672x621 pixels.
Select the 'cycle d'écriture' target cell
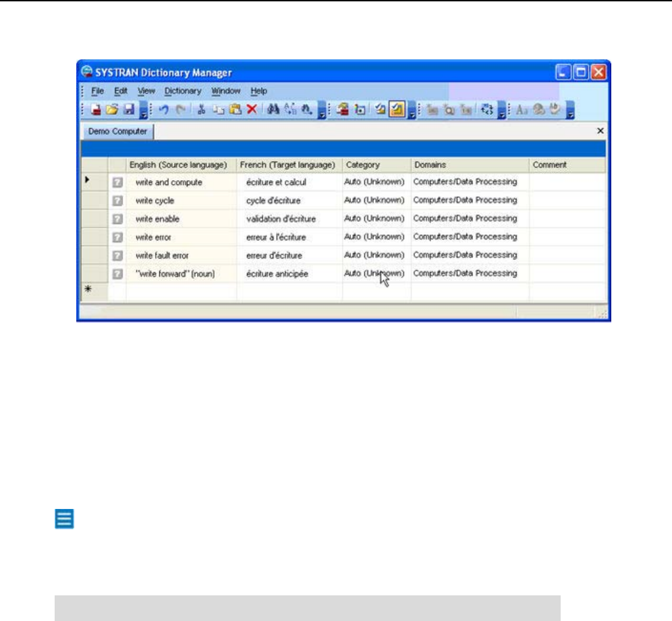[289, 200]
